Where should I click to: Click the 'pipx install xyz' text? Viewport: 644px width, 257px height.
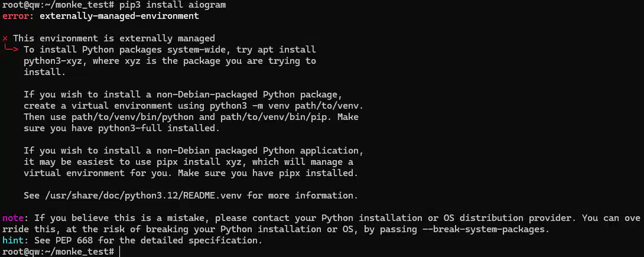click(x=210, y=162)
